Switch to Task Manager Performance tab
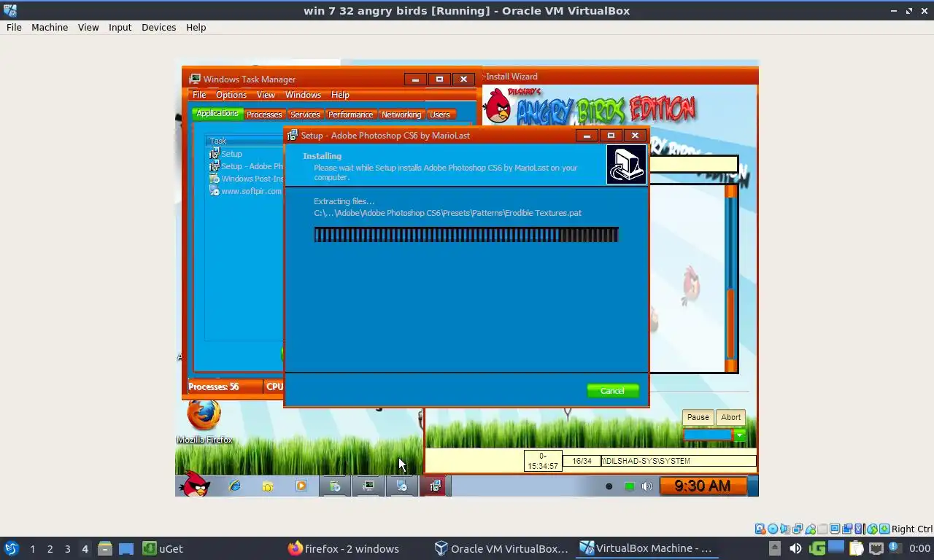 tap(350, 114)
